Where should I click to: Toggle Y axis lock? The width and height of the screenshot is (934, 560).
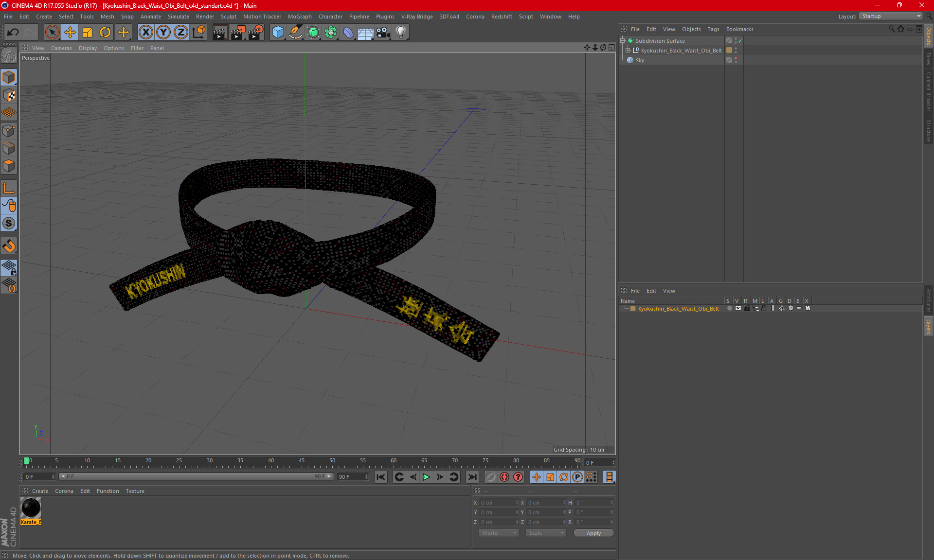(x=163, y=33)
